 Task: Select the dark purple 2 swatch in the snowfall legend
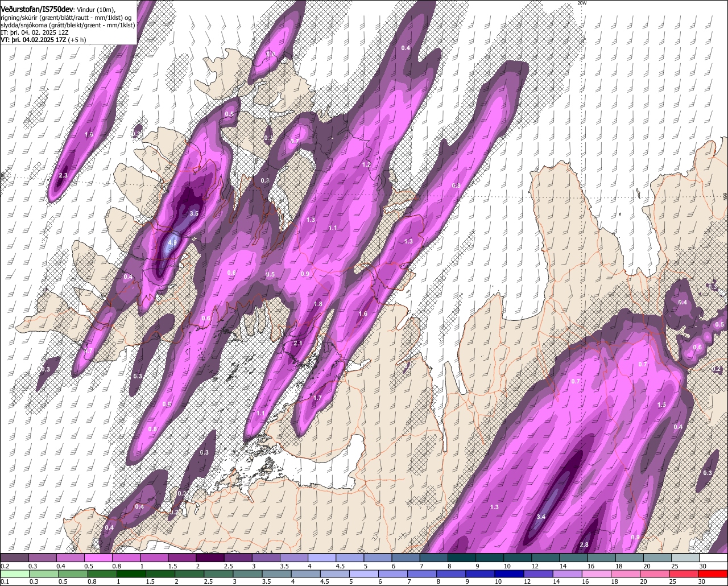[x=210, y=558]
